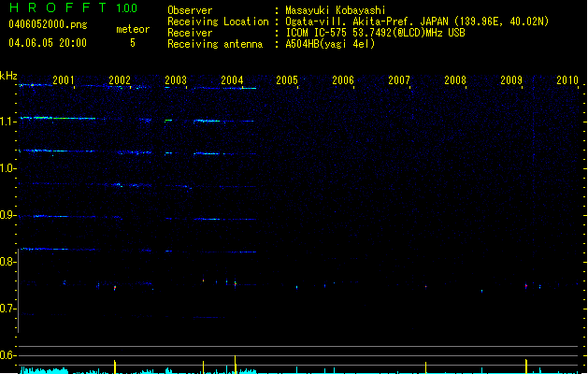Click the 2004 time axis label
Viewport: 588px width, 374px height.
click(x=232, y=79)
